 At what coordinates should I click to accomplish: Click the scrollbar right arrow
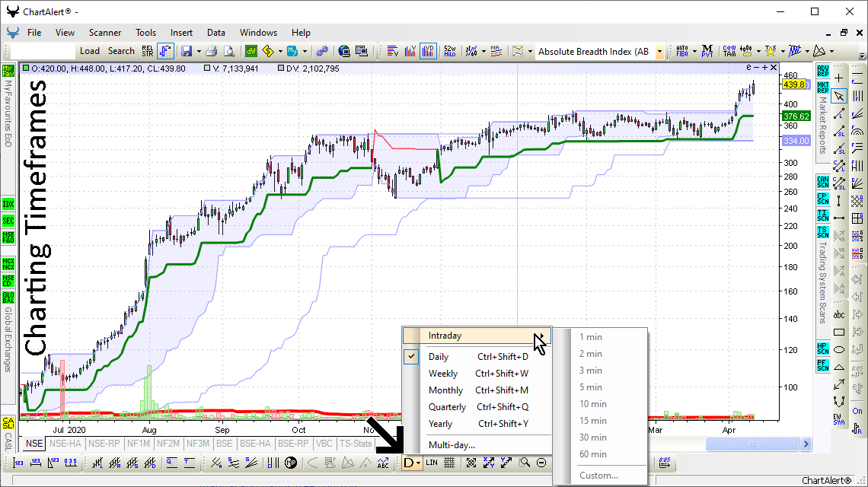coord(806,444)
